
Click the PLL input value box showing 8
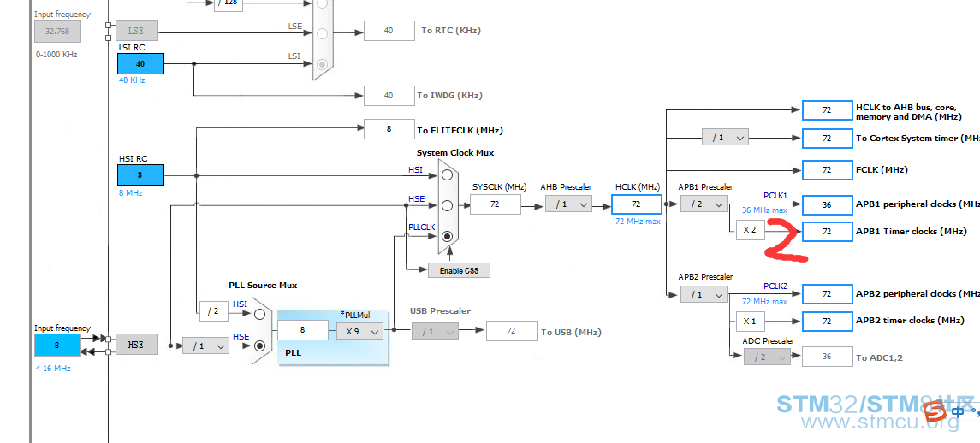pos(302,330)
